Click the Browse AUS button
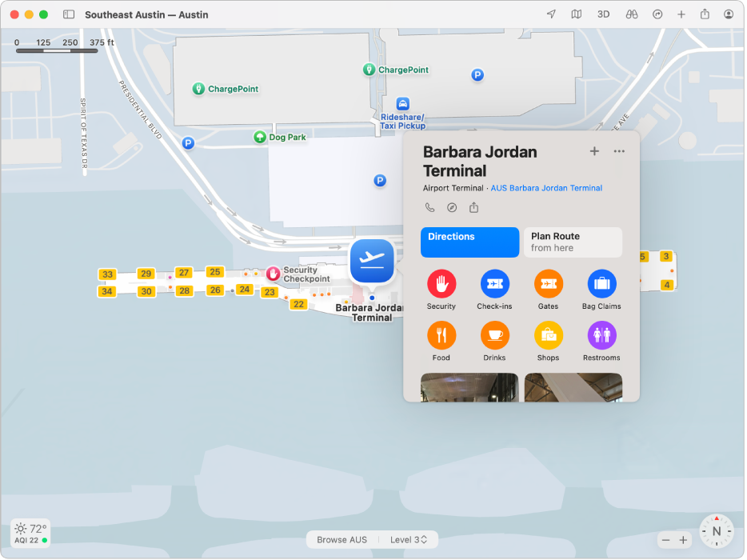 coord(342,539)
